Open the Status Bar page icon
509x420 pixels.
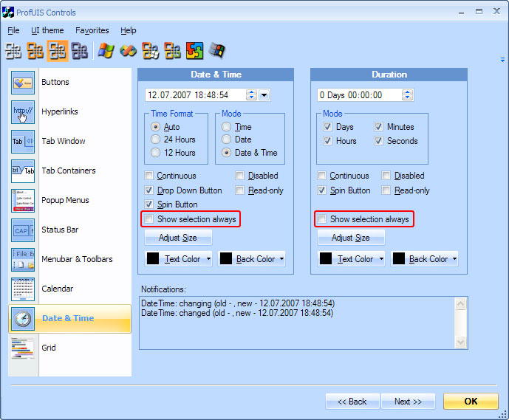point(23,230)
